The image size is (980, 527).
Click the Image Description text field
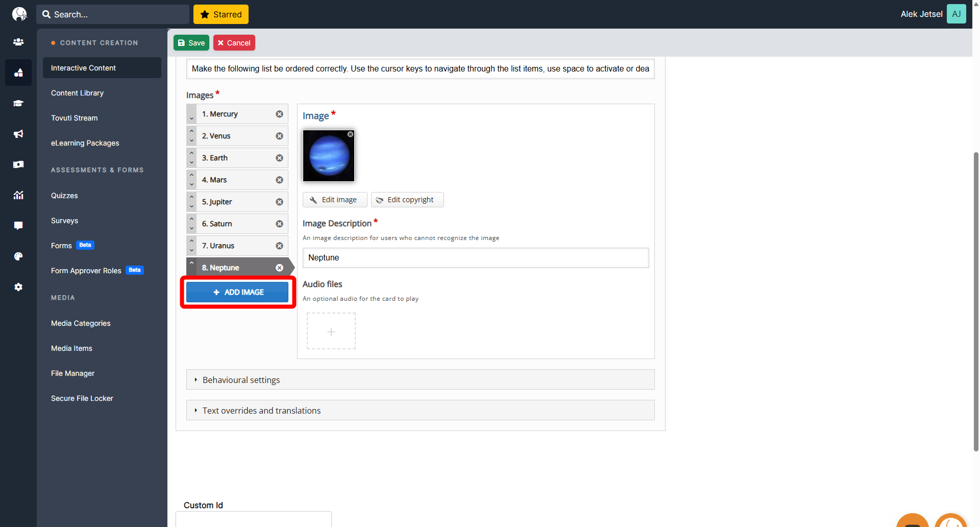click(475, 258)
